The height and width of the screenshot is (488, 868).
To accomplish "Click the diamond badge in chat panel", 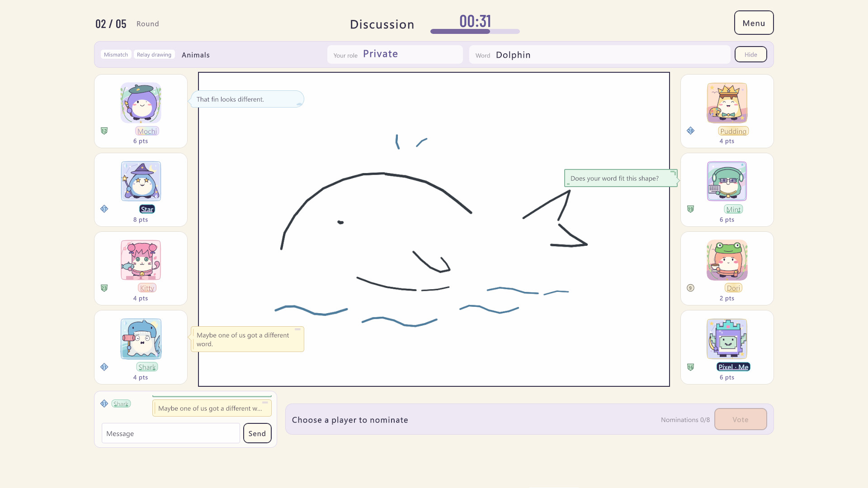I will [104, 404].
